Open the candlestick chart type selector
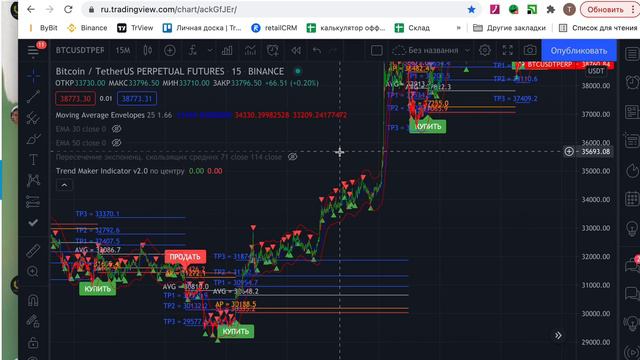Image resolution: width=640 pixels, height=360 pixels. pyautogui.click(x=148, y=50)
